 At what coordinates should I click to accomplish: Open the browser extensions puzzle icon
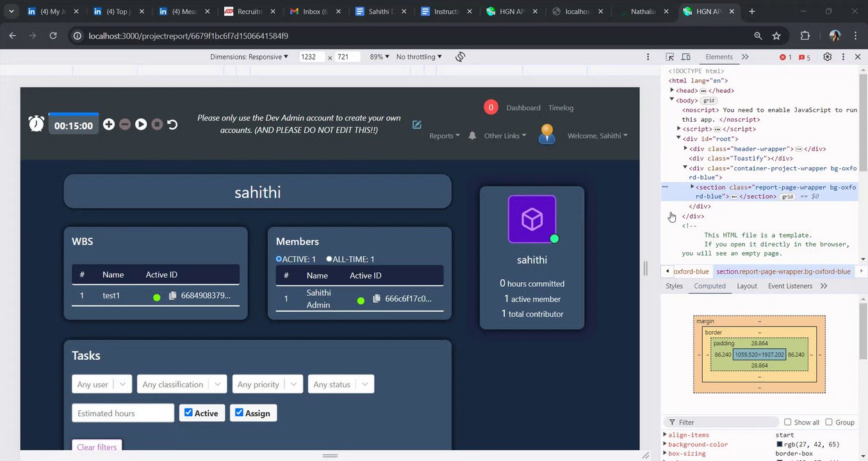tap(805, 36)
